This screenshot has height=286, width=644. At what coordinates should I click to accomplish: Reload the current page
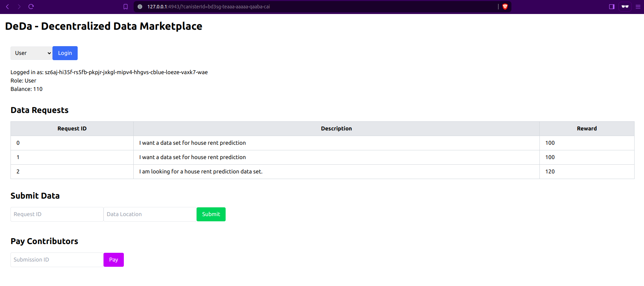tap(31, 7)
